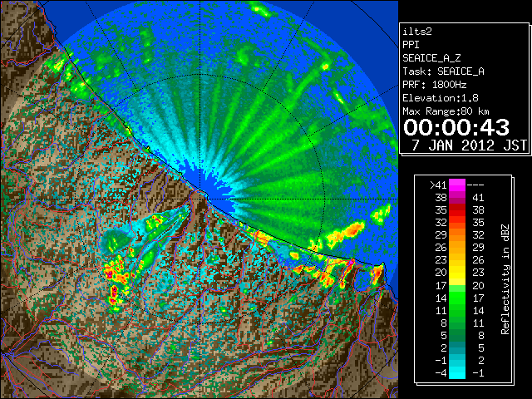Viewport: 532px width, 399px height.
Task: Click the '7 JAN 2012 JST' date
Action: [x=469, y=145]
